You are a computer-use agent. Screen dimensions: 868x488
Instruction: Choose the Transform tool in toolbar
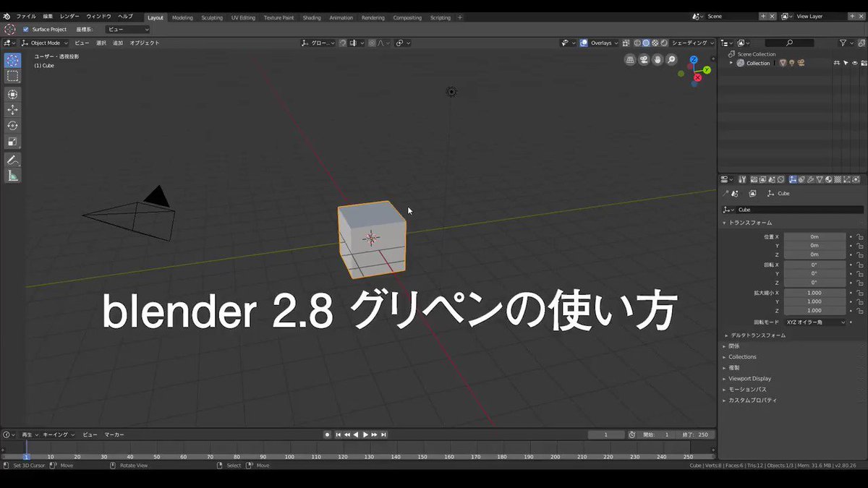click(x=12, y=94)
